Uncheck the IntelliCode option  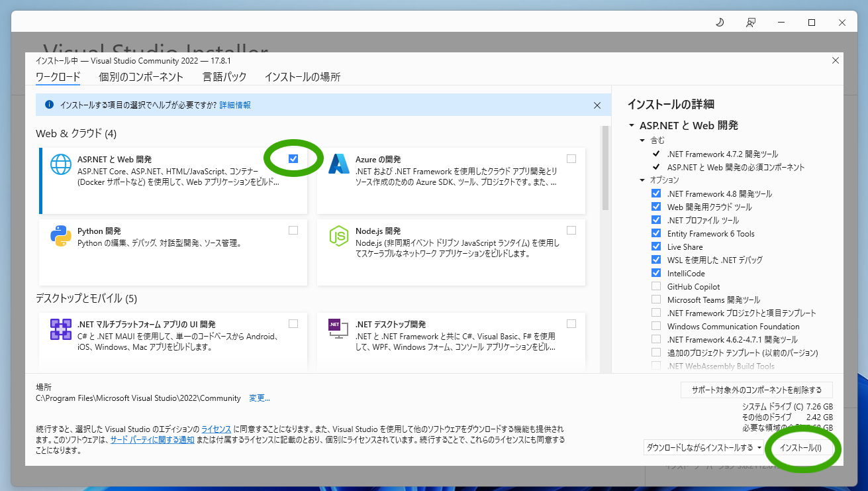pyautogui.click(x=656, y=273)
